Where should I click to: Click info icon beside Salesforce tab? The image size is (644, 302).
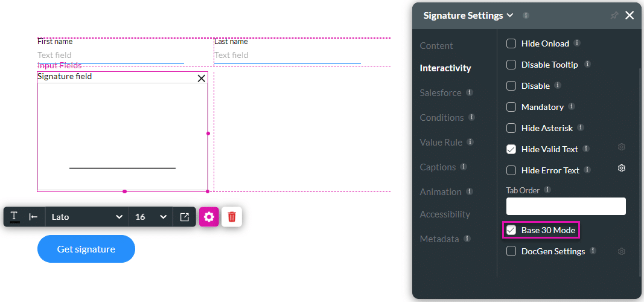click(x=470, y=92)
